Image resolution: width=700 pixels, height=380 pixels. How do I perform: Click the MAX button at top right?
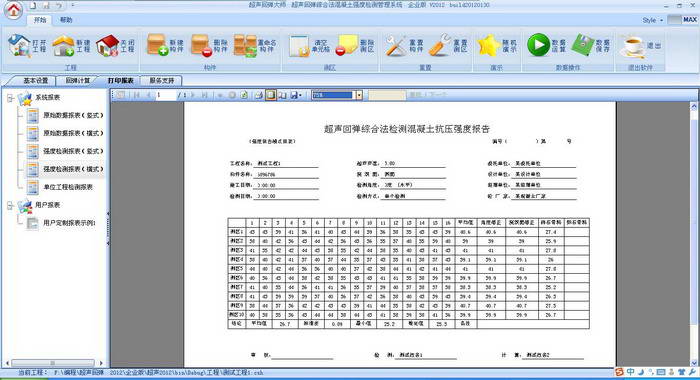[x=690, y=20]
